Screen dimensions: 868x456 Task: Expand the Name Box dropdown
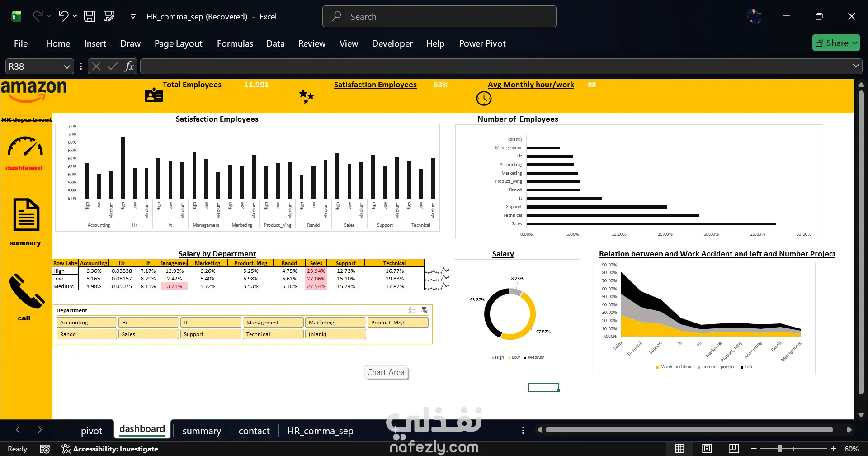tap(67, 66)
